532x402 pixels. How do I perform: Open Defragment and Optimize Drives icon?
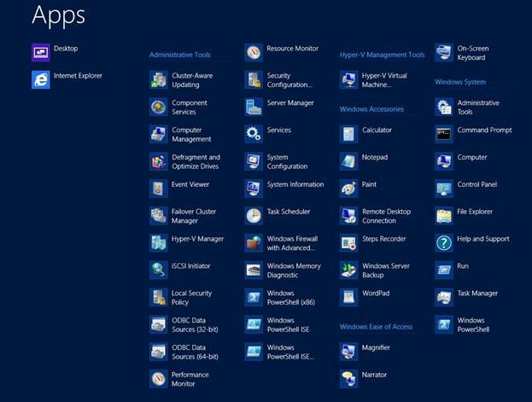click(x=159, y=161)
